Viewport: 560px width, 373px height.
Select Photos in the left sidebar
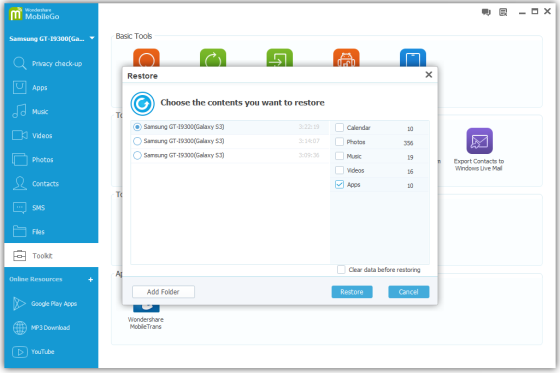51,159
